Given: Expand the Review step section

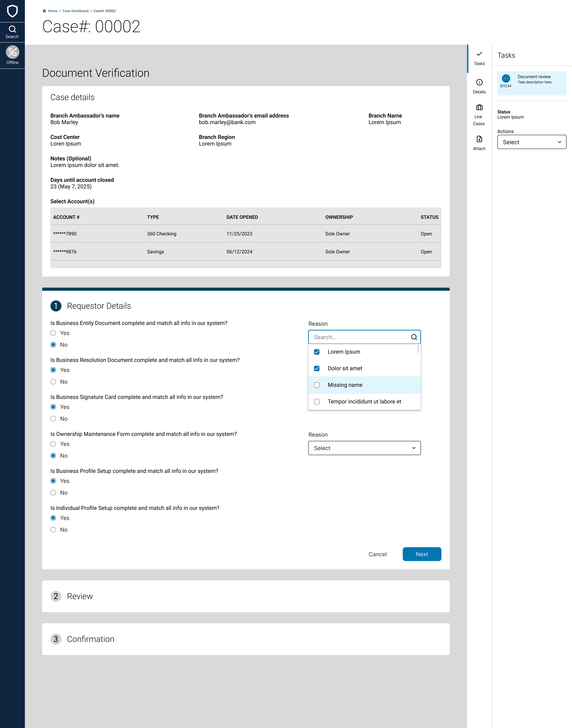Looking at the screenshot, I should click(x=80, y=596).
